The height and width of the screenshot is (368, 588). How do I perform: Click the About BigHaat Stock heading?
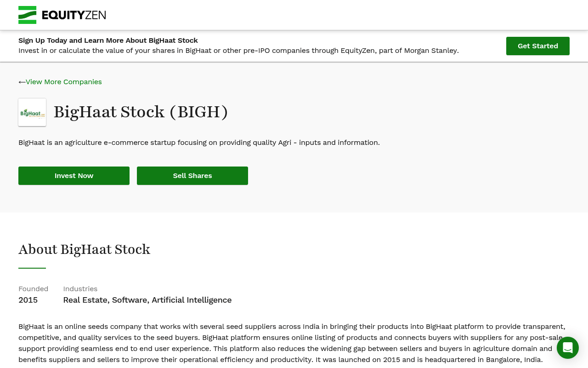tap(85, 249)
